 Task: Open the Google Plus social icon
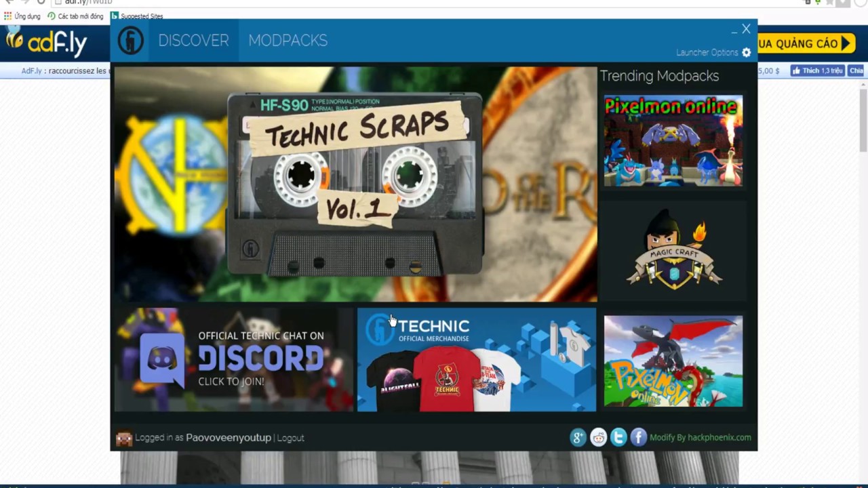pyautogui.click(x=578, y=437)
